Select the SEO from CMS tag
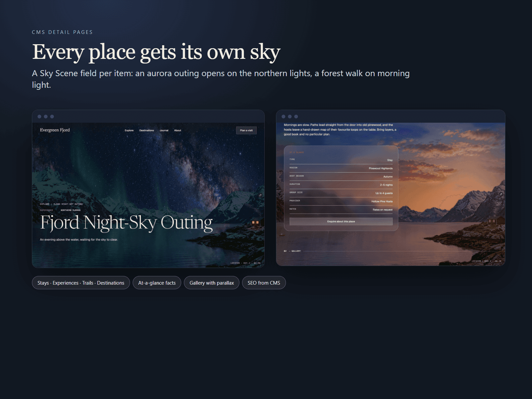This screenshot has height=399, width=532. pyautogui.click(x=264, y=283)
